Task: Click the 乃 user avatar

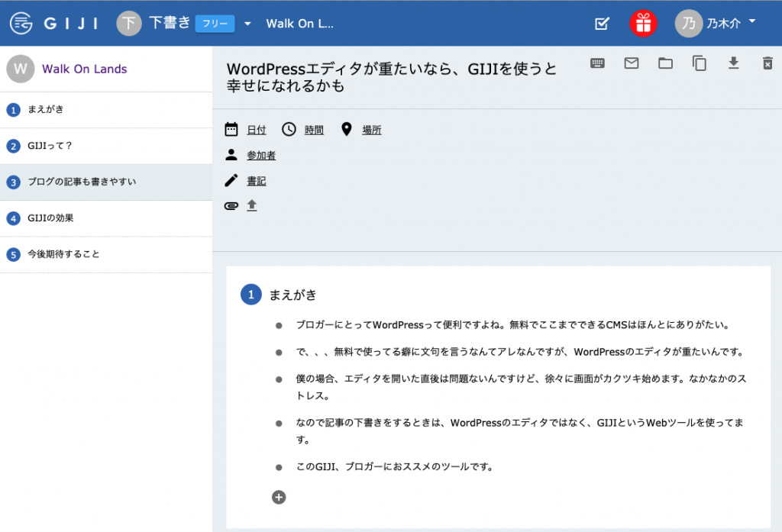Action: (x=689, y=23)
